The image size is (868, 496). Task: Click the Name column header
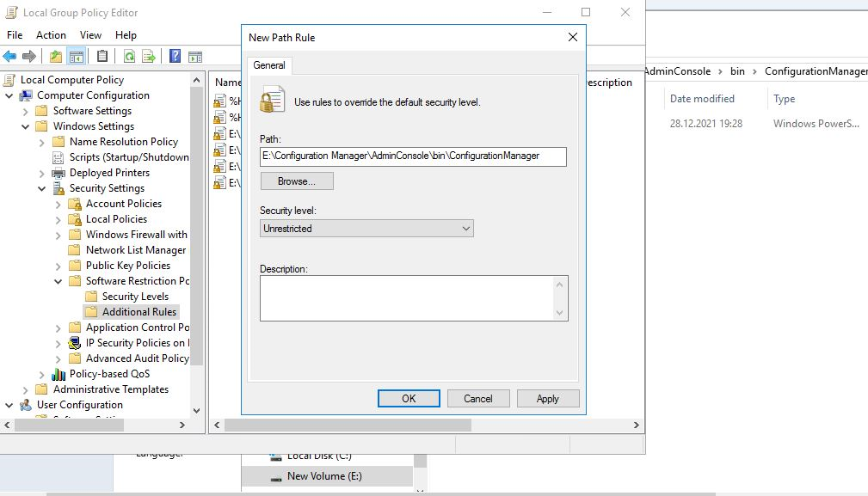pos(227,83)
